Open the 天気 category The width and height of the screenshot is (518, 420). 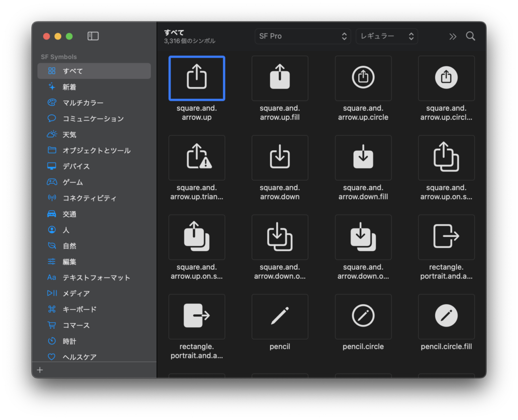click(x=94, y=135)
